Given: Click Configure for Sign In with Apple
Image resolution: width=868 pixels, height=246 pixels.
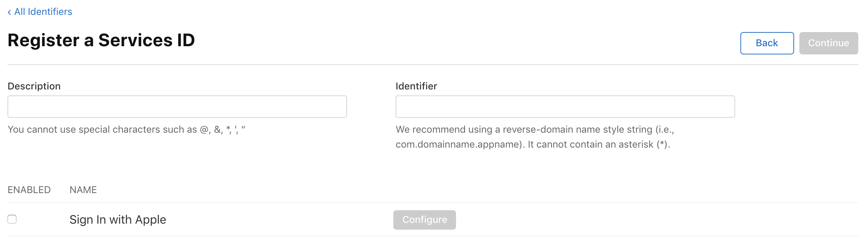Looking at the screenshot, I should pyautogui.click(x=424, y=220).
